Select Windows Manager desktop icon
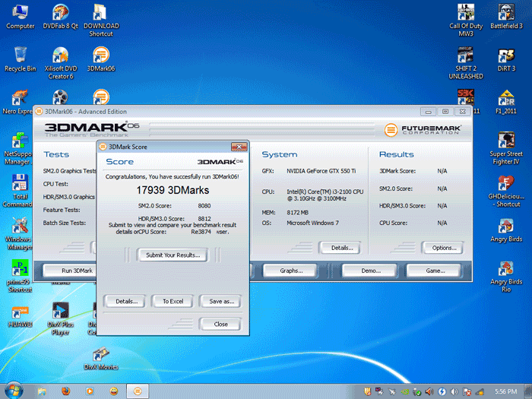The image size is (532, 399). [x=18, y=233]
